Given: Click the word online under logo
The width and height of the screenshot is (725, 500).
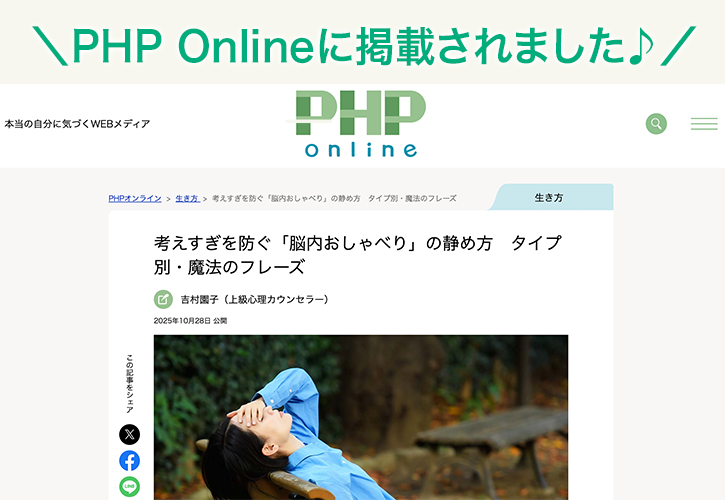Looking at the screenshot, I should pyautogui.click(x=361, y=149).
